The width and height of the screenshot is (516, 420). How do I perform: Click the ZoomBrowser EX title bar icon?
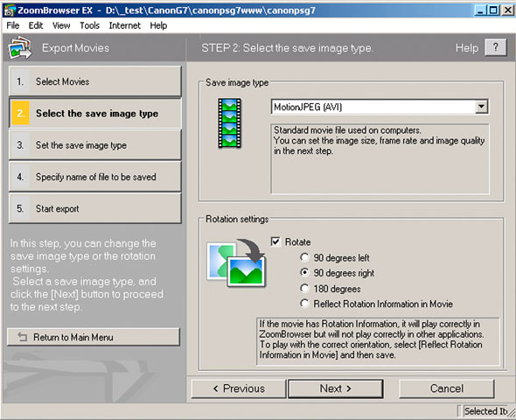pyautogui.click(x=9, y=10)
